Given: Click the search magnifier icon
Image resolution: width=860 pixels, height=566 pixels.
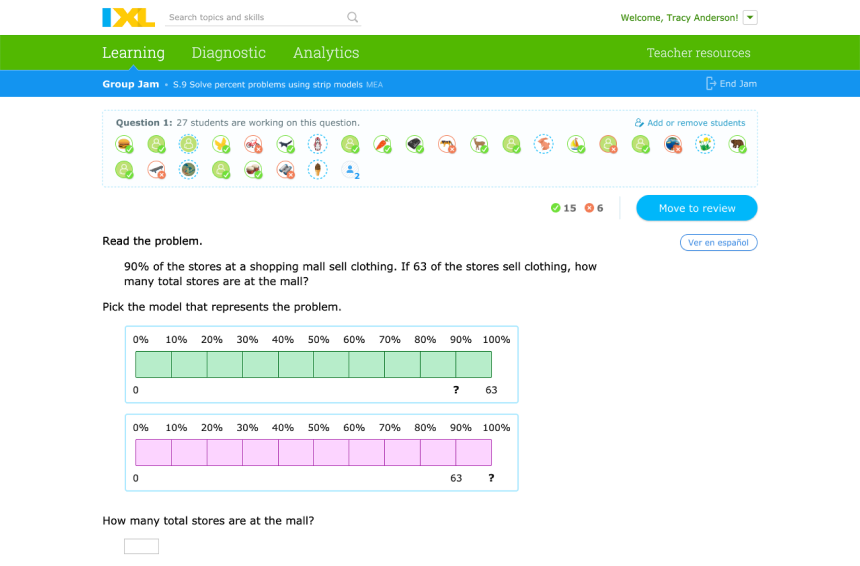Looking at the screenshot, I should pyautogui.click(x=353, y=18).
